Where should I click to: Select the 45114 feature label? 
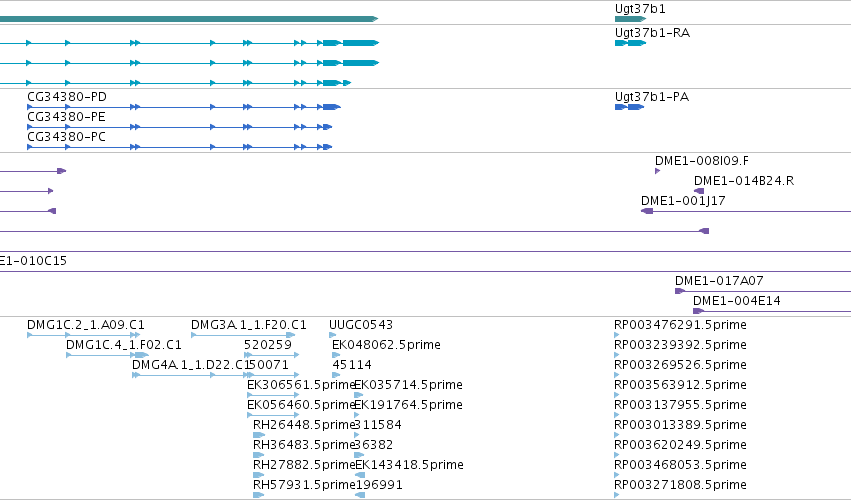click(x=352, y=365)
